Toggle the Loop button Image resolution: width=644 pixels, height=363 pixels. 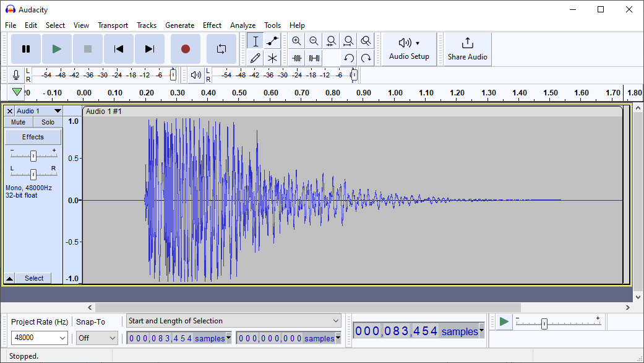[x=221, y=49]
